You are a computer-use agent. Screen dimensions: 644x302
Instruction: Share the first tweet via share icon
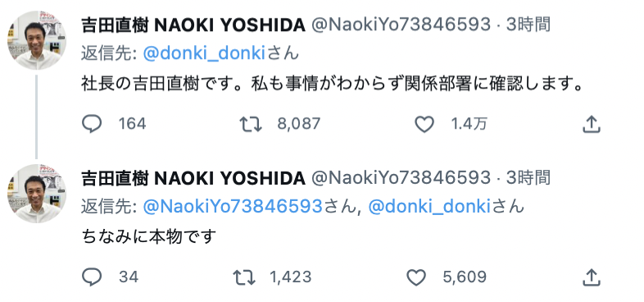coord(592,124)
